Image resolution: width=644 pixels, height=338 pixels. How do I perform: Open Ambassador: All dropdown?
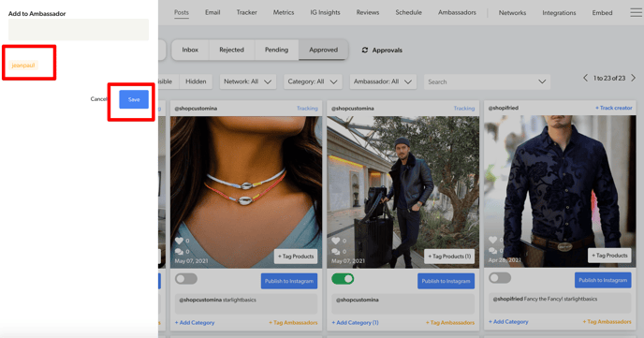pos(383,81)
